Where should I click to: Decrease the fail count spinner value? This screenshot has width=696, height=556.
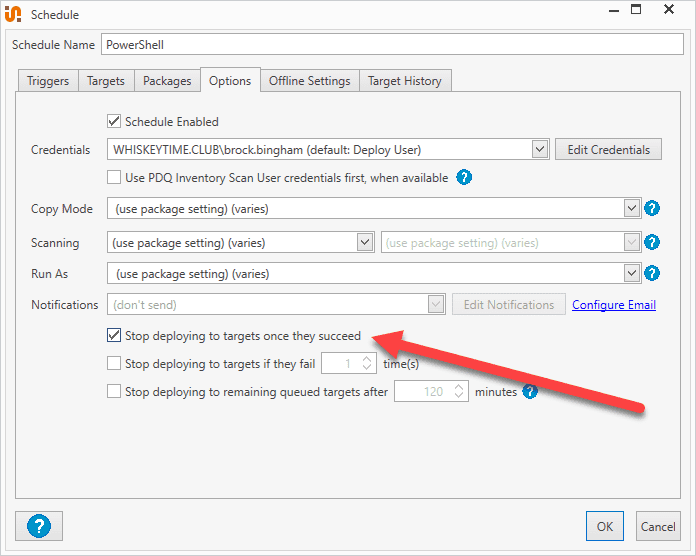367,367
